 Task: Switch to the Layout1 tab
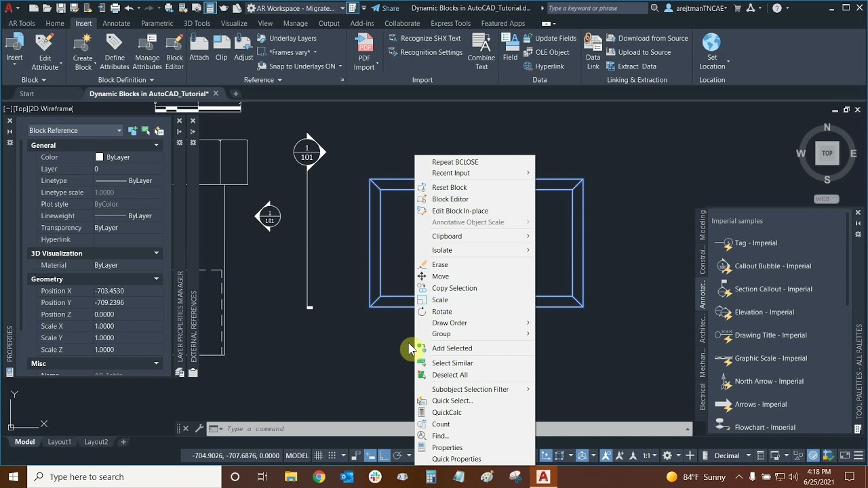click(x=59, y=442)
